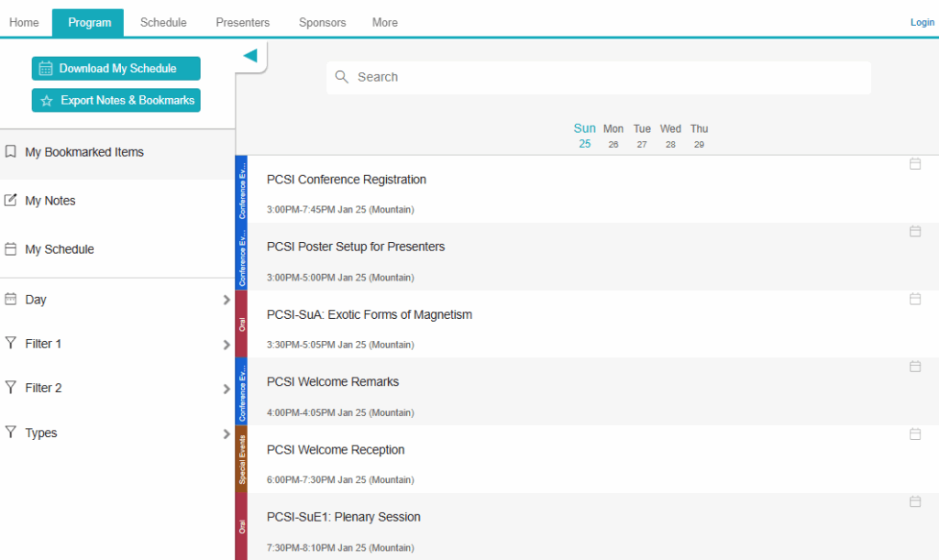Open My Bookmarked Items
Screen dimensions: 939x560
pyautogui.click(x=84, y=152)
